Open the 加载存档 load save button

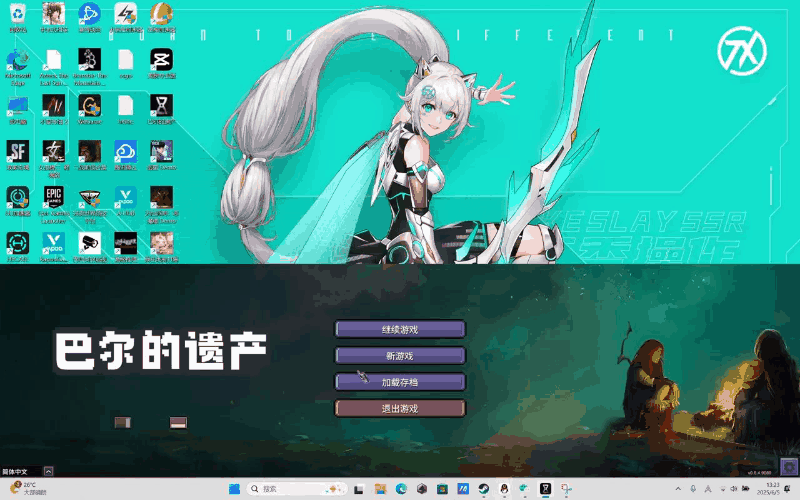click(x=400, y=382)
